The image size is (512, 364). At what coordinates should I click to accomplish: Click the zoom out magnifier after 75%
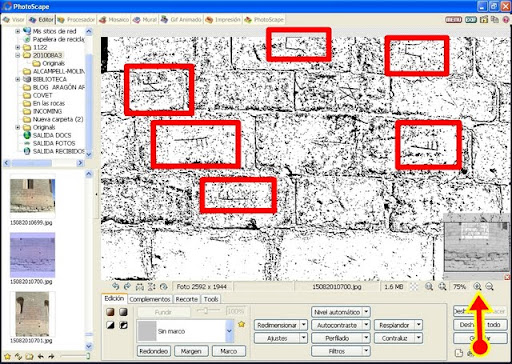pos(489,286)
